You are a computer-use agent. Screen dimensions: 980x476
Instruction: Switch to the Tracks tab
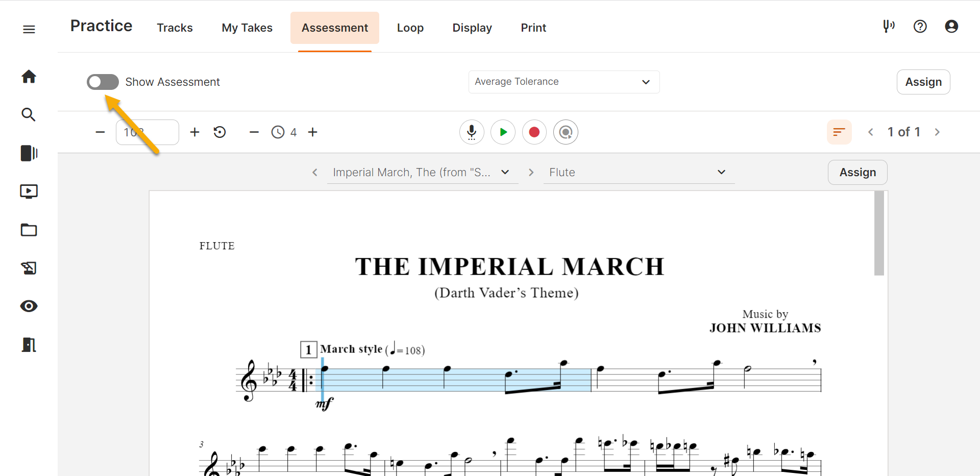point(175,28)
